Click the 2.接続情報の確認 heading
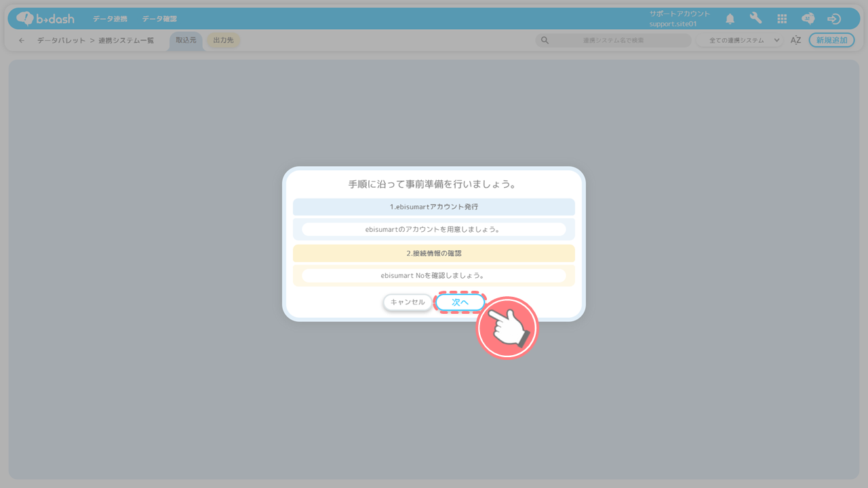Screen dimensions: 868x488 (434, 253)
